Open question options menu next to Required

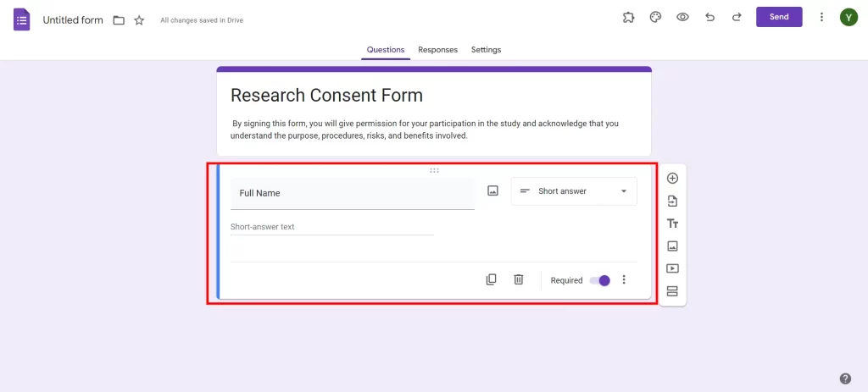click(624, 279)
